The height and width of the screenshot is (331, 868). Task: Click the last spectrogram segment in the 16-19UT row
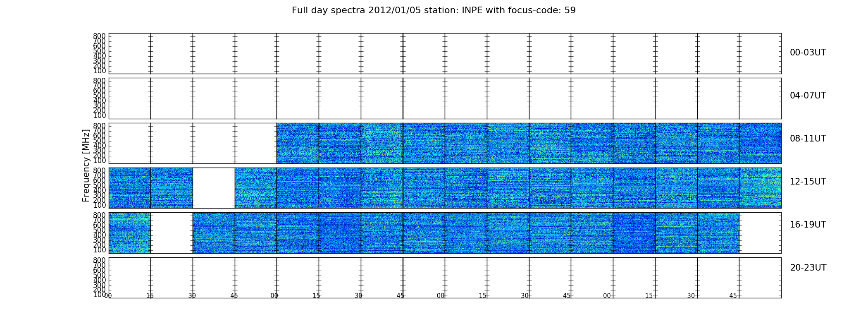click(718, 233)
